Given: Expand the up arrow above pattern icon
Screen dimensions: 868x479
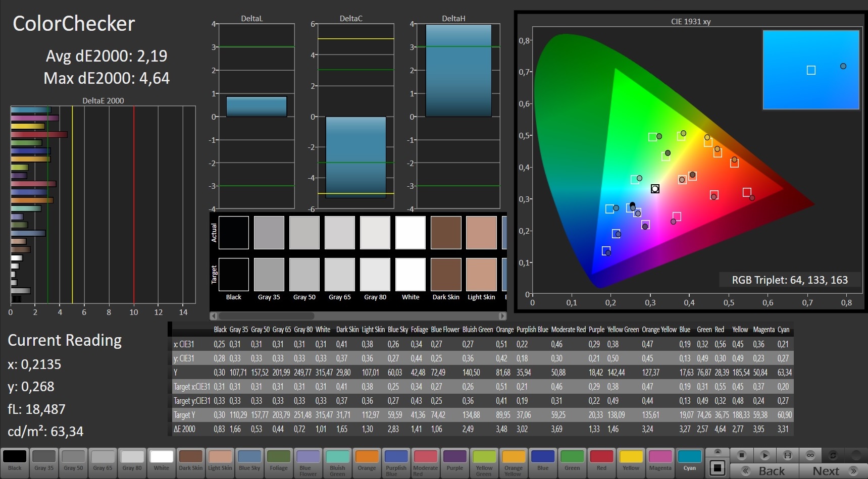Looking at the screenshot, I should pos(717,452).
